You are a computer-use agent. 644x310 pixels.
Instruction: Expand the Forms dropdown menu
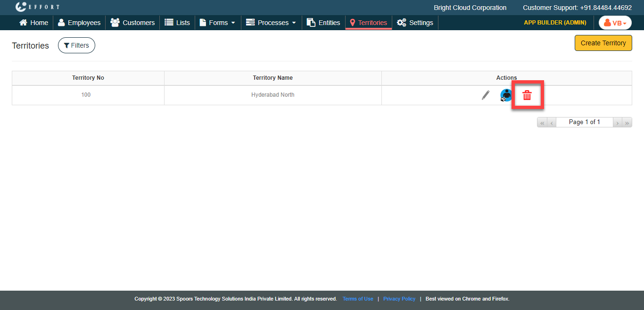217,23
